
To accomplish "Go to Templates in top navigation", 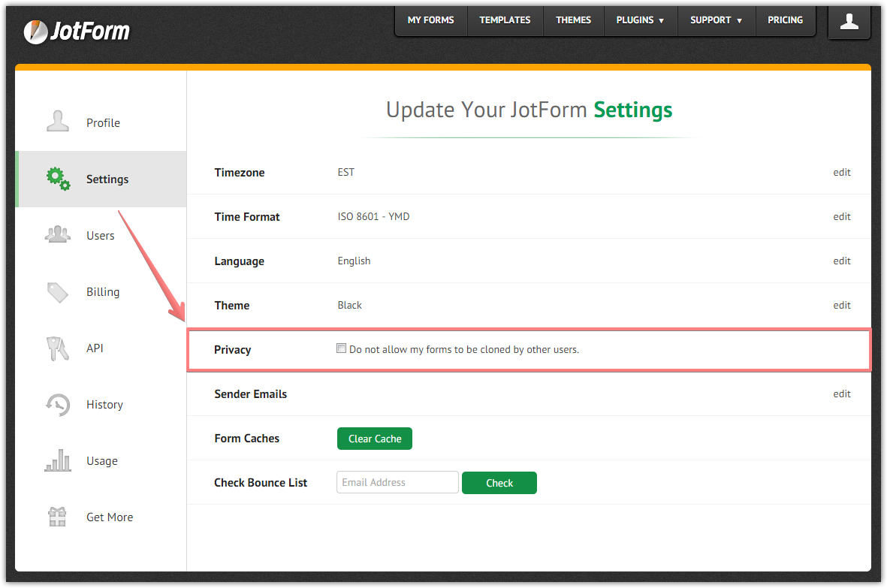I will pos(505,20).
